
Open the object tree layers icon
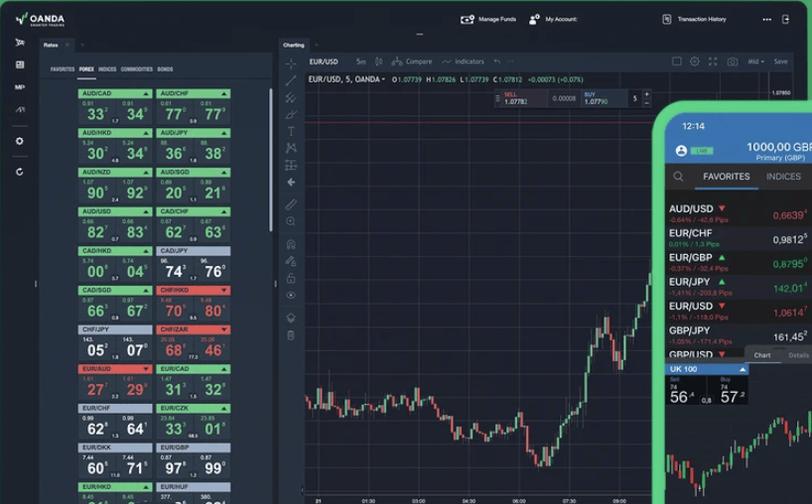[291, 317]
